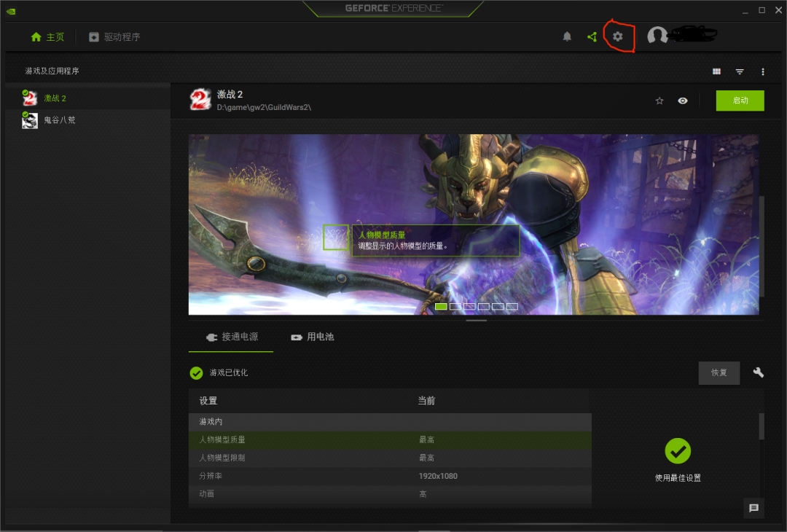Select the 接通电源 tab
The height and width of the screenshot is (532, 787).
pos(231,337)
